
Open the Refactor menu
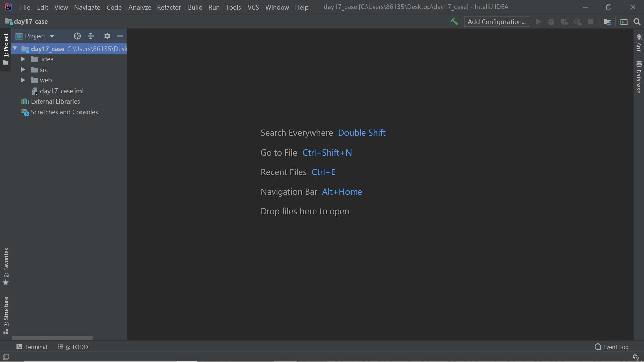169,7
